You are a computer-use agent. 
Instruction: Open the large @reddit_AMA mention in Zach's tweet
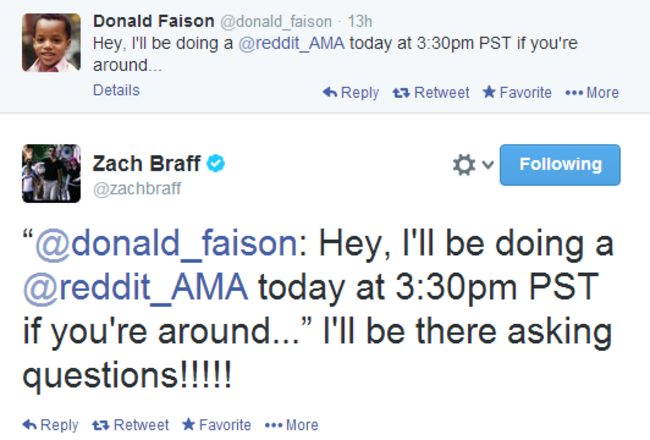tap(136, 288)
